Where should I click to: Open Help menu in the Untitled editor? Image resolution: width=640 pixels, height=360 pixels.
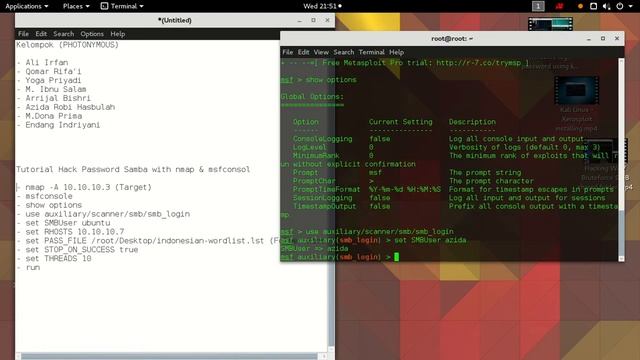point(118,34)
